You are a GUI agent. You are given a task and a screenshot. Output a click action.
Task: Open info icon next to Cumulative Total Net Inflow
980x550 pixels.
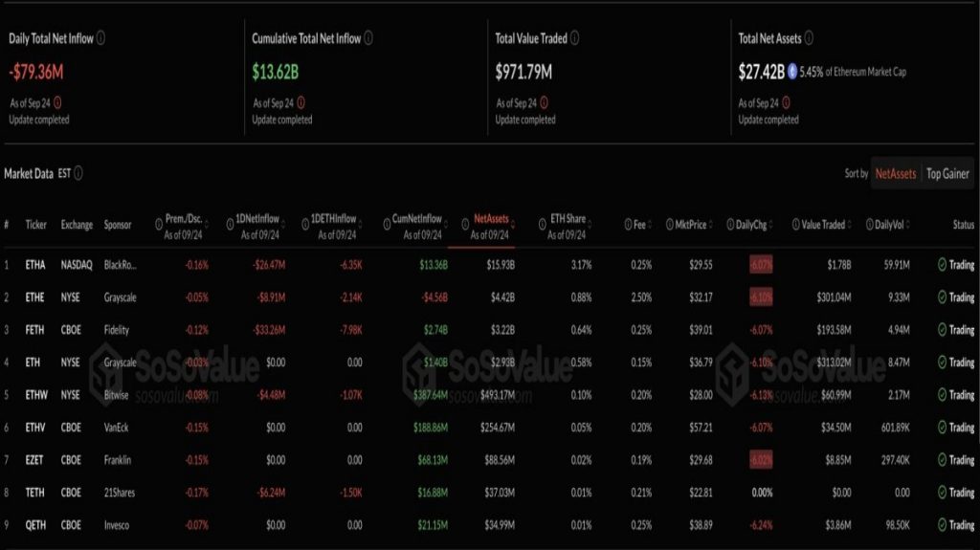pyautogui.click(x=368, y=38)
